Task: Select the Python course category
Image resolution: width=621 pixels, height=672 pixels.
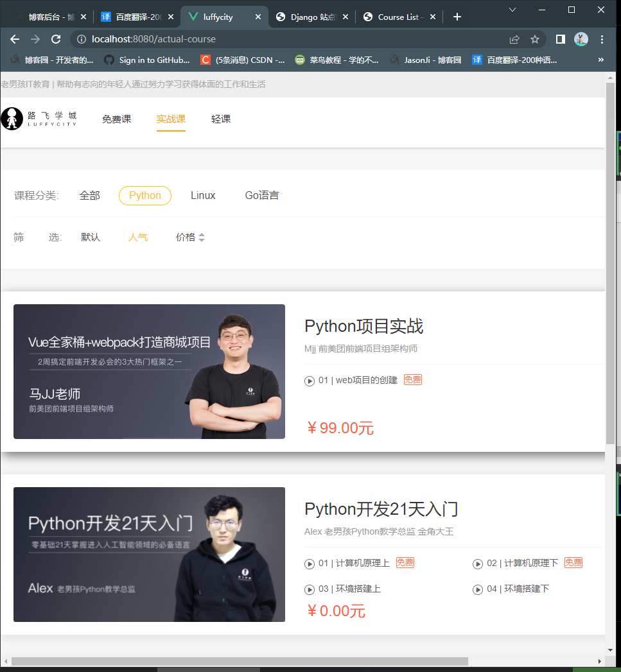Action: pos(145,195)
